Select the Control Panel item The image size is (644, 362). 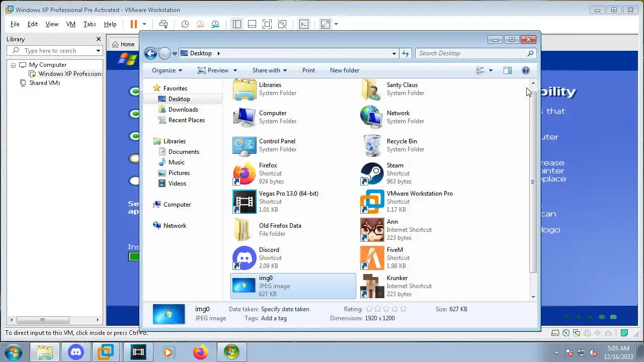click(x=293, y=145)
